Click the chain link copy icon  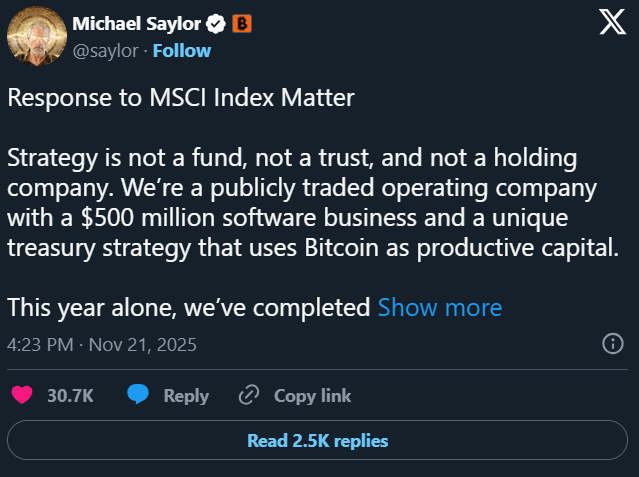point(249,396)
